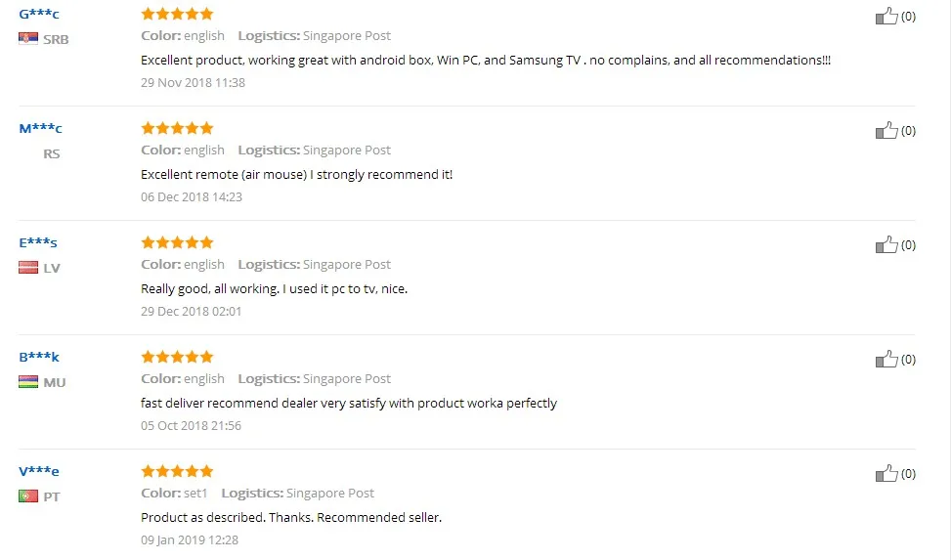This screenshot has width=951, height=560.
Task: Open reviewer B***k's profile
Action: (39, 357)
